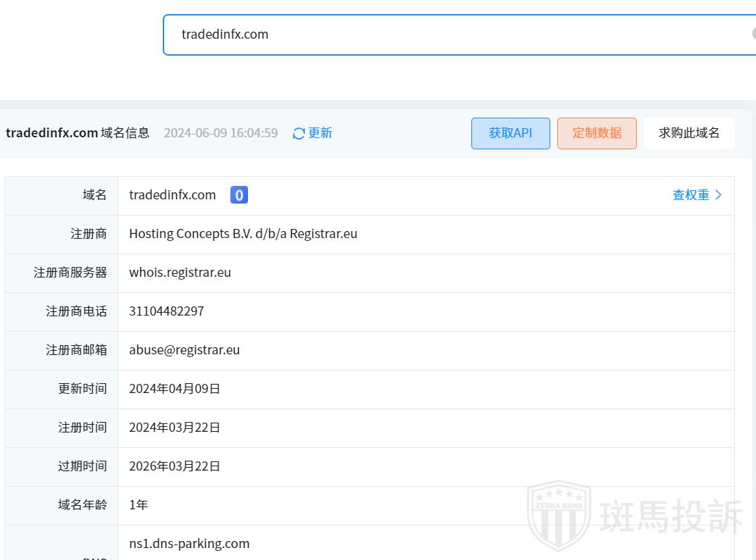Image resolution: width=756 pixels, height=560 pixels.
Task: Click the refresh icon beside 更新
Action: click(299, 133)
